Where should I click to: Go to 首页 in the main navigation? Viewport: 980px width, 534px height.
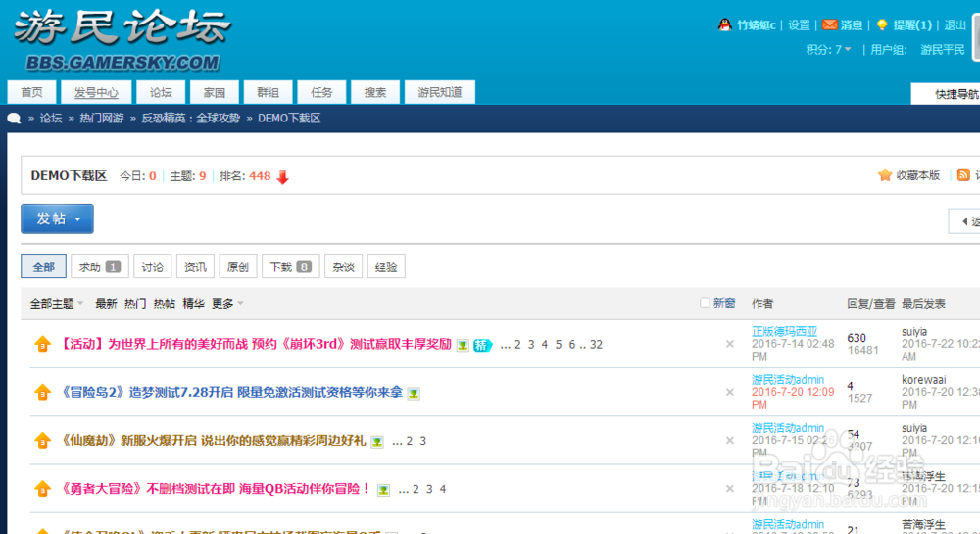(x=32, y=92)
